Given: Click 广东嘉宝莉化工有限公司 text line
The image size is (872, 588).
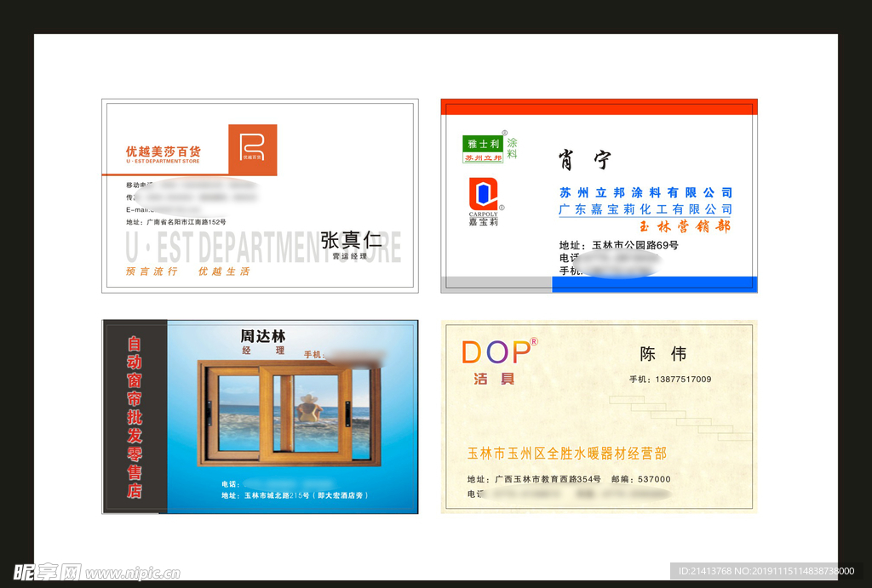Looking at the screenshot, I should (x=645, y=209).
